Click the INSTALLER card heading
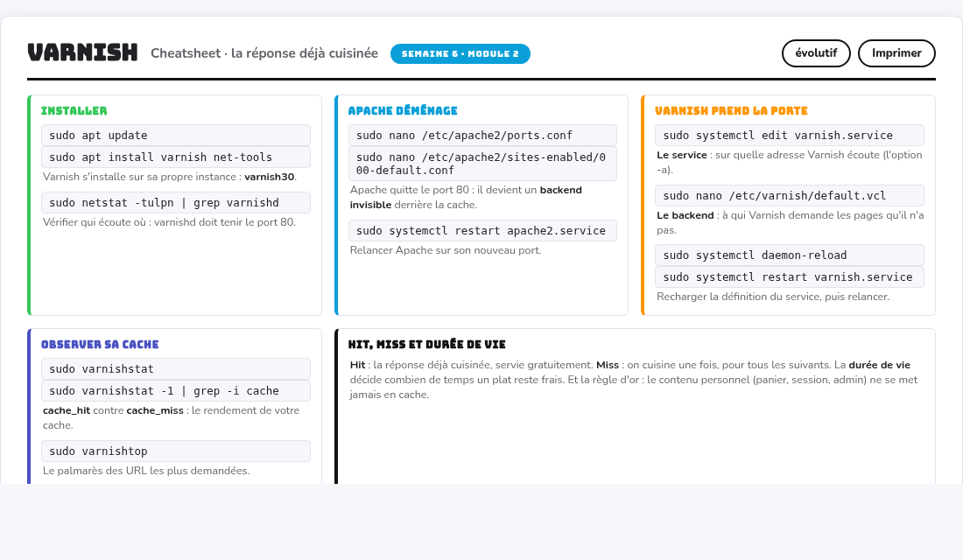This screenshot has height=560, width=963. coord(74,111)
